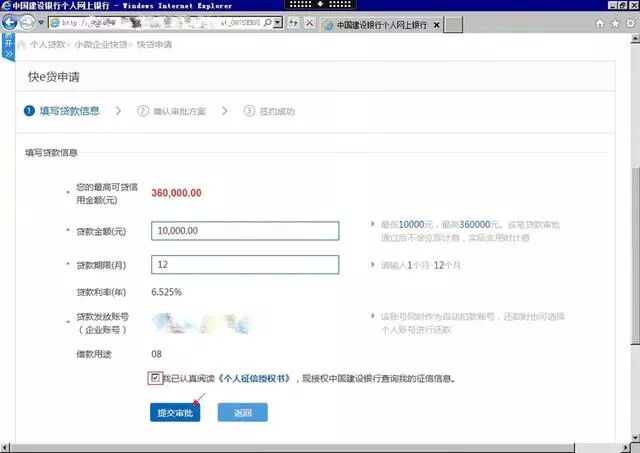Viewport: 640px width, 453px height.
Task: Expand the blue 展开 side panel
Action: tap(8, 47)
